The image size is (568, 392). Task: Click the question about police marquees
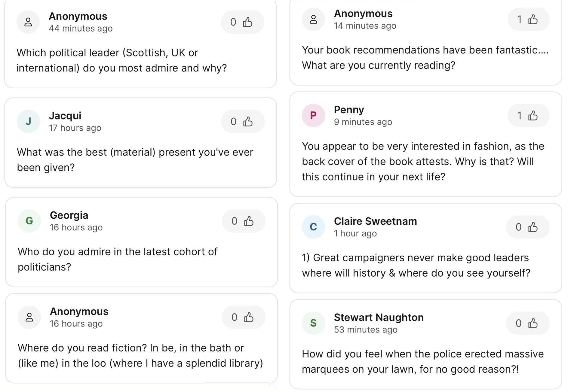point(422,361)
